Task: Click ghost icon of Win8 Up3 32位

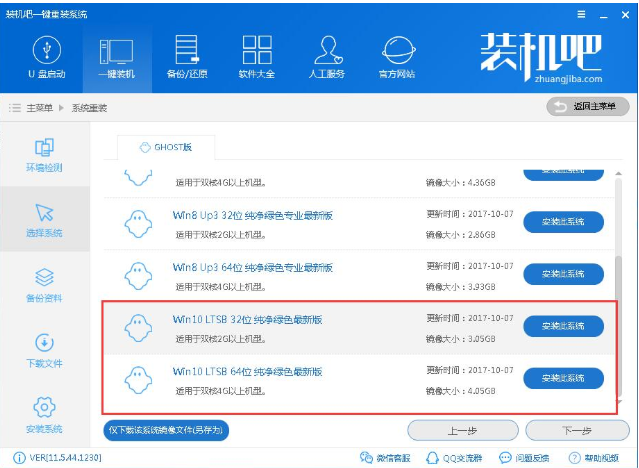Action: 138,224
